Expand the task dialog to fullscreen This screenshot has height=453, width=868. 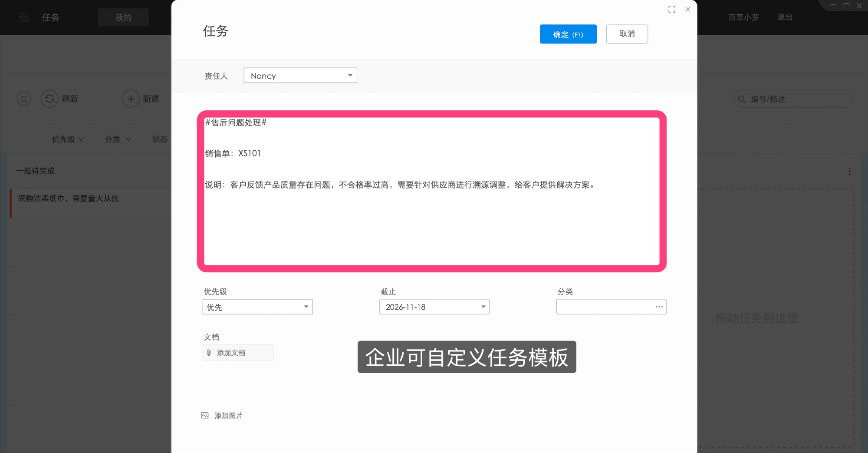[672, 10]
